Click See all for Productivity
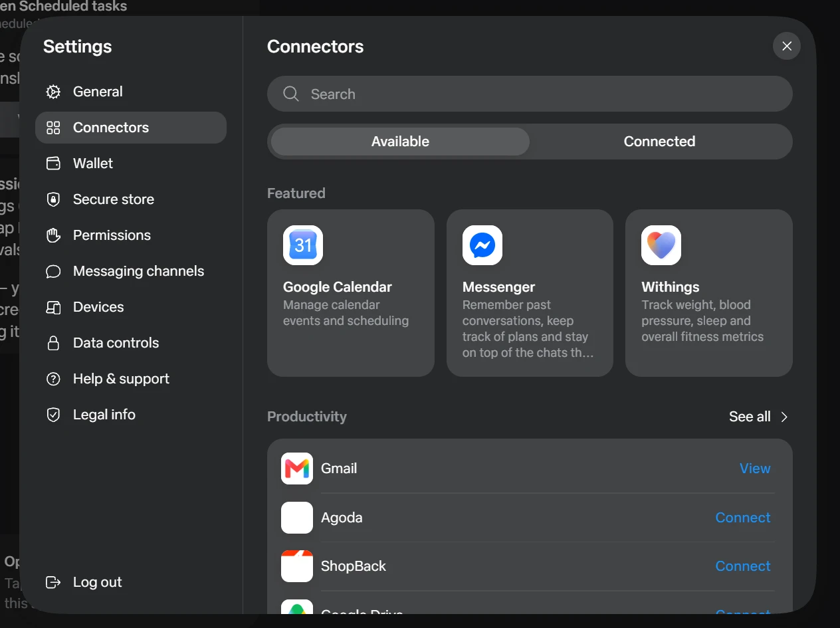The image size is (840, 628). tap(750, 417)
